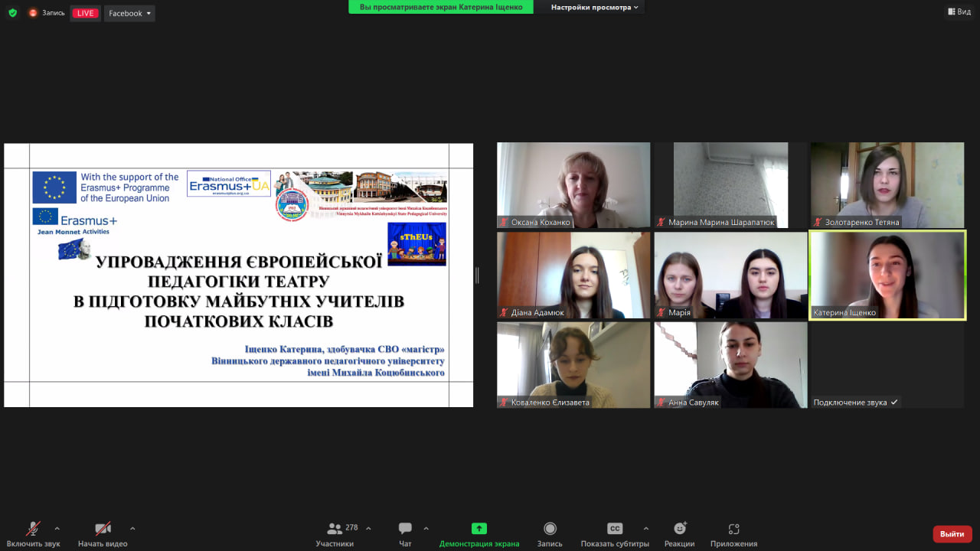Open the Chat panel

click(405, 529)
